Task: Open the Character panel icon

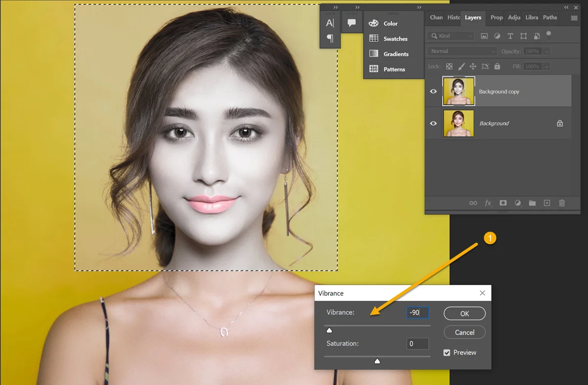Action: click(330, 23)
